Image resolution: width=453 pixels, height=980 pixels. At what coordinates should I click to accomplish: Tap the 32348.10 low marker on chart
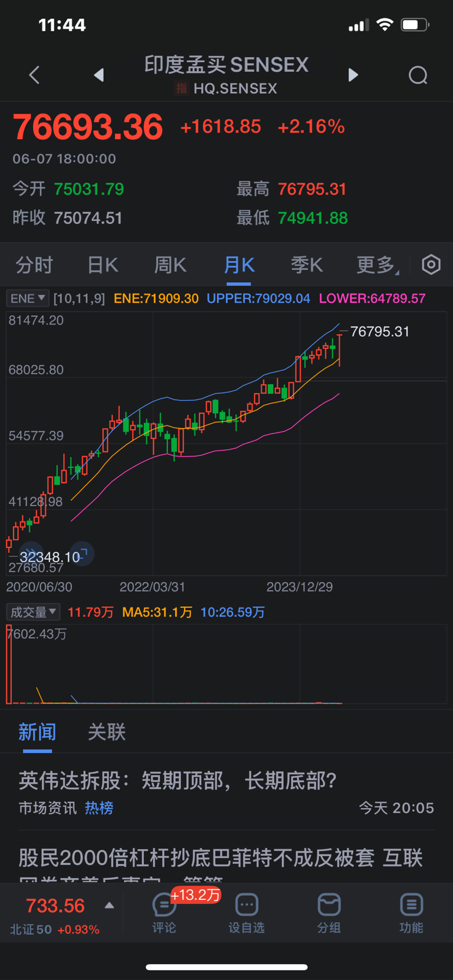[50, 557]
